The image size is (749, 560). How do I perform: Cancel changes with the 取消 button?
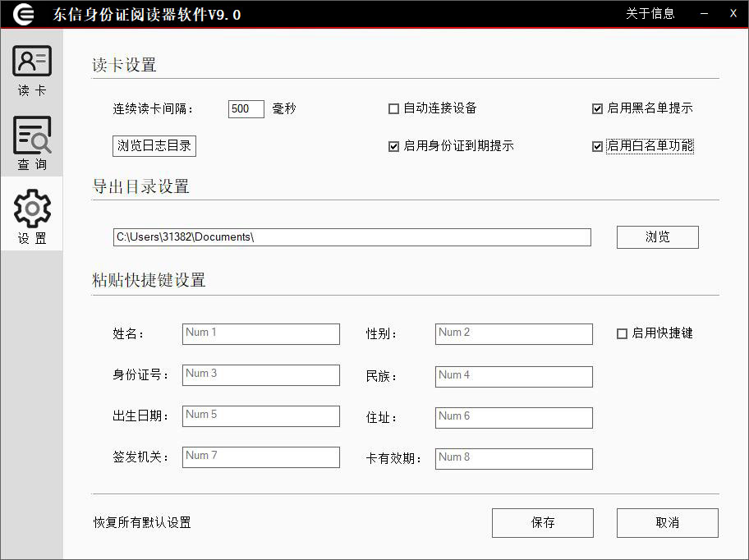(x=667, y=522)
